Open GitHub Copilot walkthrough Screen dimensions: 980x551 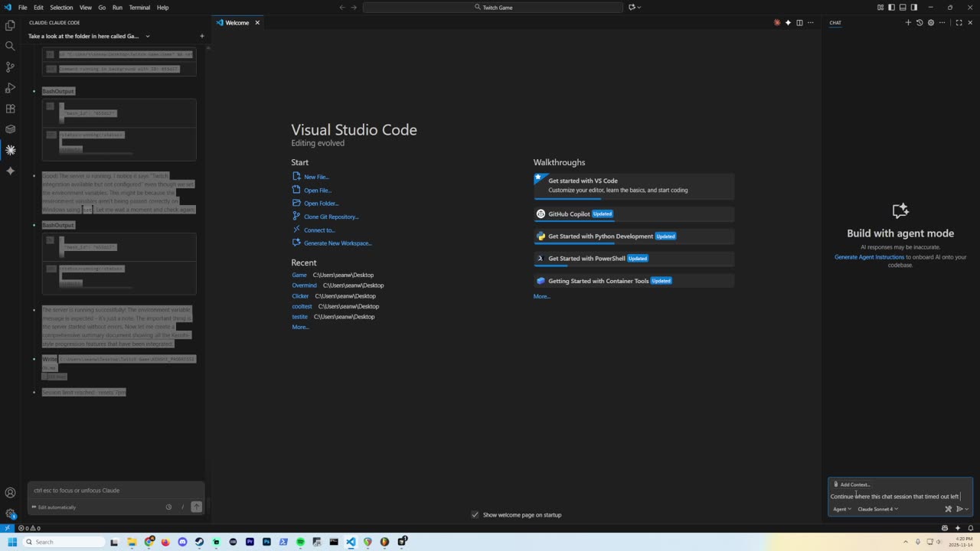pyautogui.click(x=634, y=214)
